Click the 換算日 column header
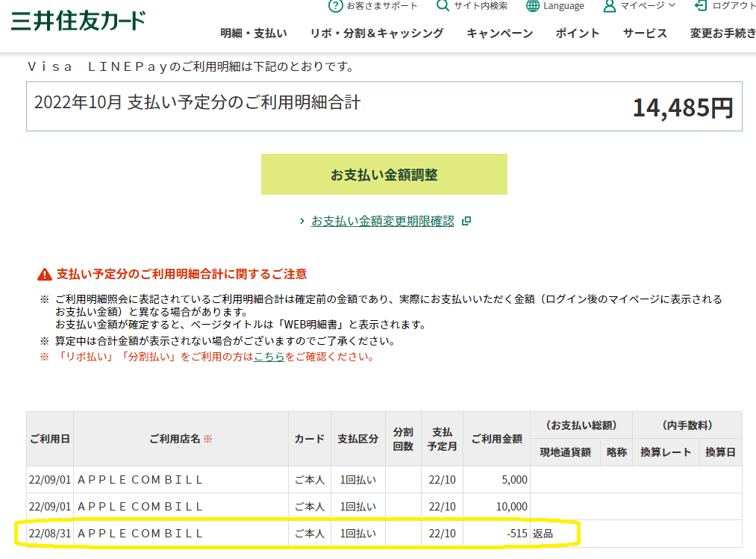 coord(720,452)
